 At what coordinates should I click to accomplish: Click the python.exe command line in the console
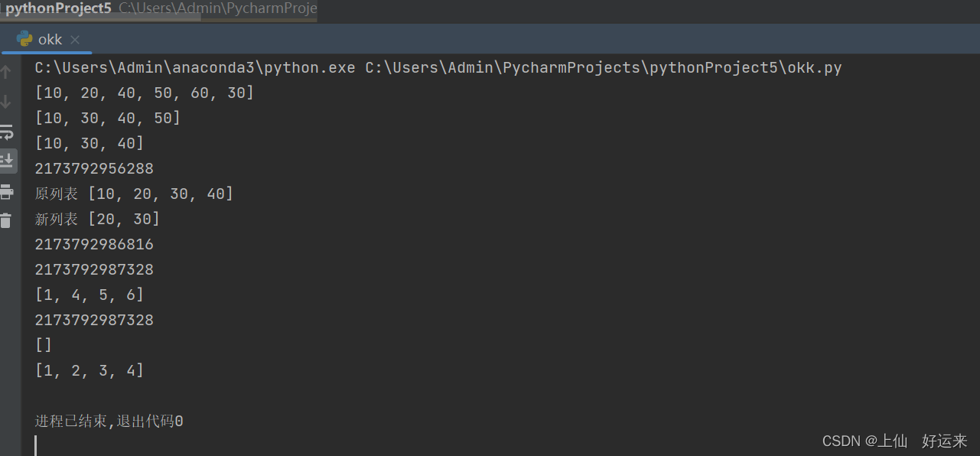pos(436,67)
